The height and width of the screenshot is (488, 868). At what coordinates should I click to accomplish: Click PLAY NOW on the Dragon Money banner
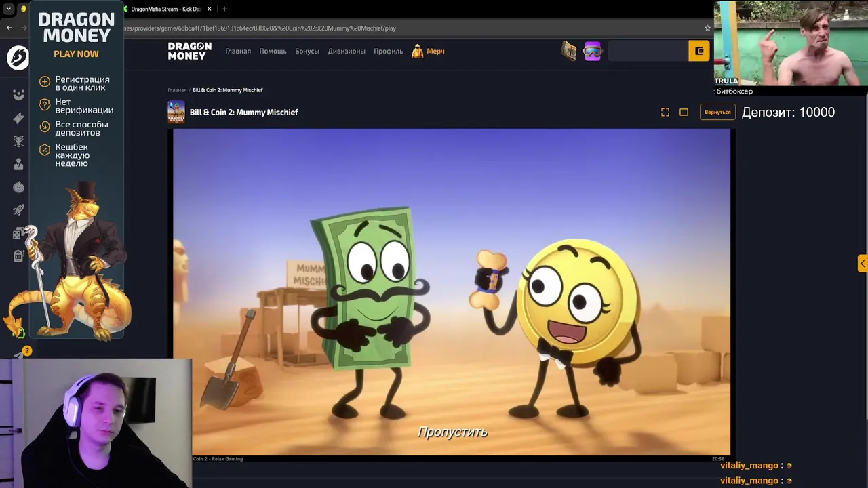point(76,54)
